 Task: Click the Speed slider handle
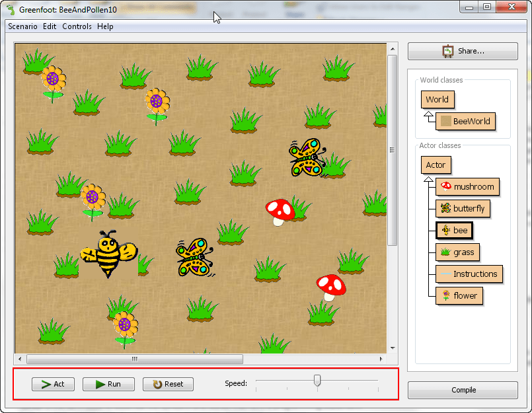point(317,380)
